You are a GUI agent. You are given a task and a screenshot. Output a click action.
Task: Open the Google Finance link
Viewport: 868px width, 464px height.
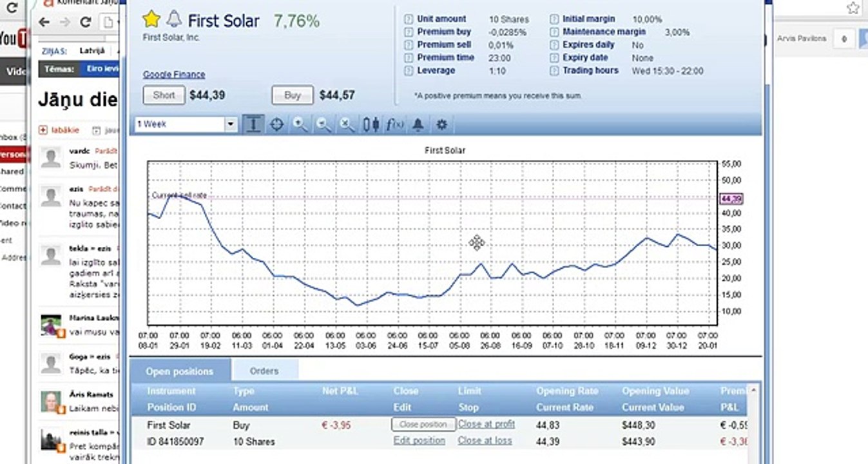[174, 75]
